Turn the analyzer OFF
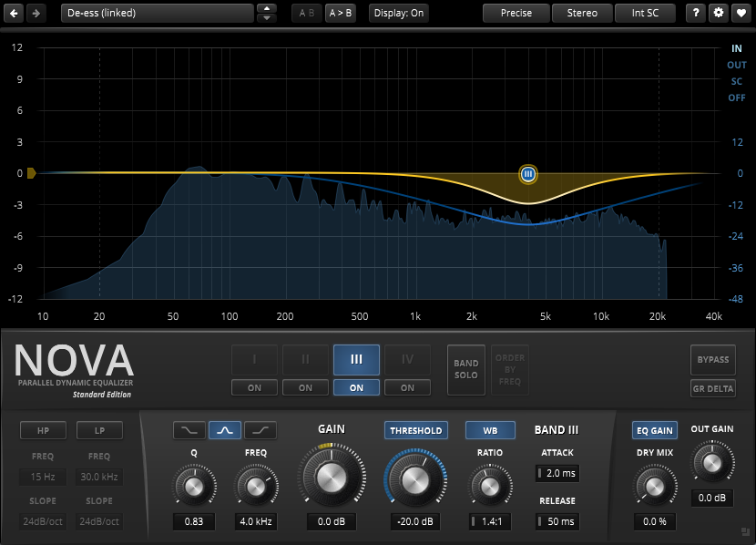 [737, 98]
